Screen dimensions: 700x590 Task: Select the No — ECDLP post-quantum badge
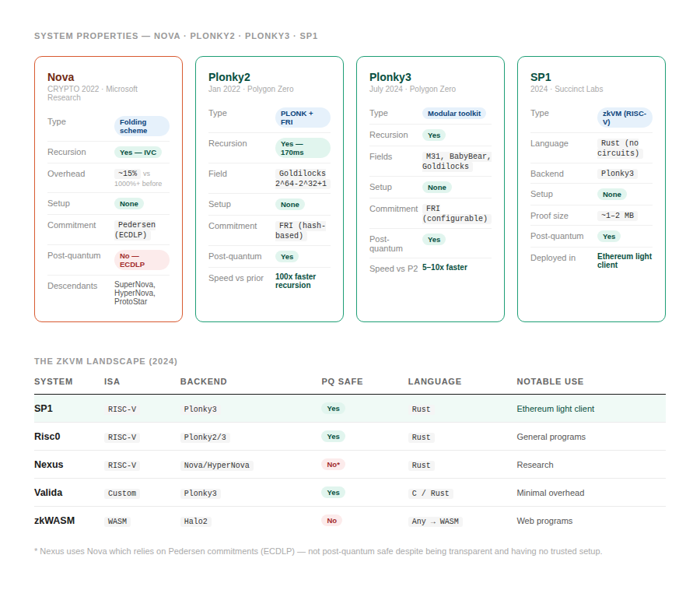pos(142,261)
